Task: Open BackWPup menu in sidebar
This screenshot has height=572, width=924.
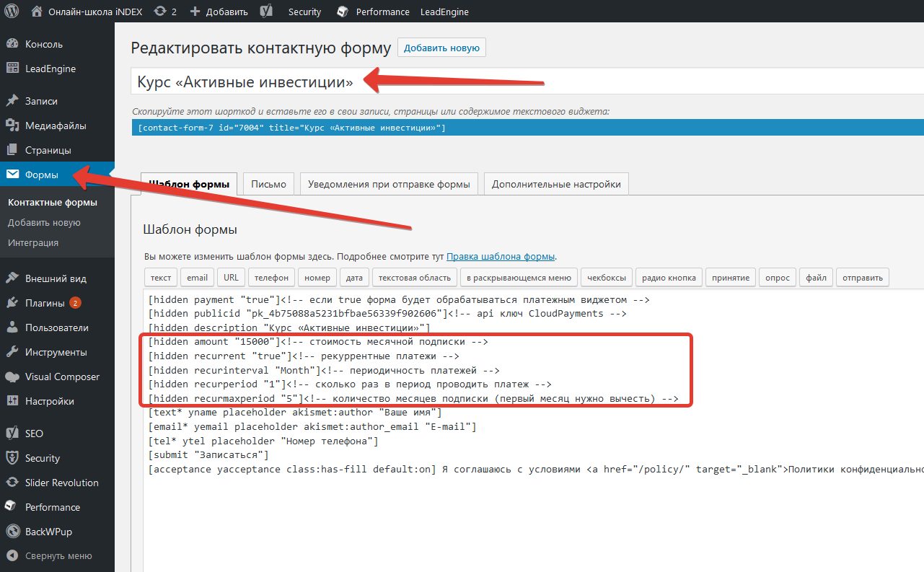Action: 48,532
